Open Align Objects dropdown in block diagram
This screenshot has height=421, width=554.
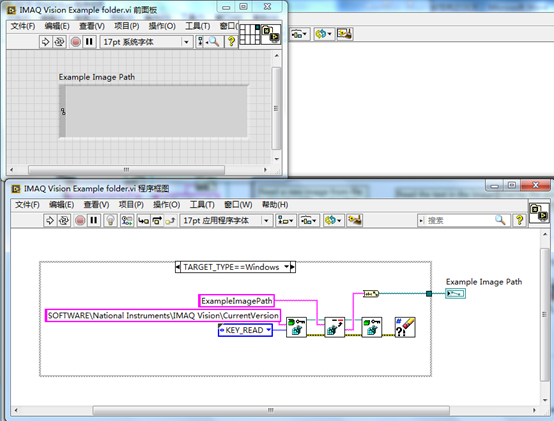(x=285, y=221)
